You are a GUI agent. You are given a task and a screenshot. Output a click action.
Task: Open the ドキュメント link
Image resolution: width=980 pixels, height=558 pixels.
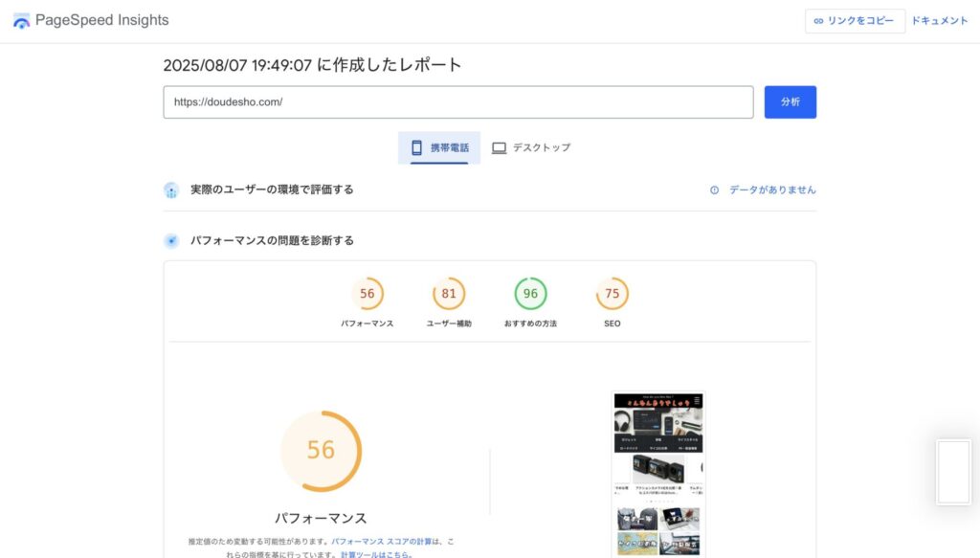pyautogui.click(x=939, y=21)
